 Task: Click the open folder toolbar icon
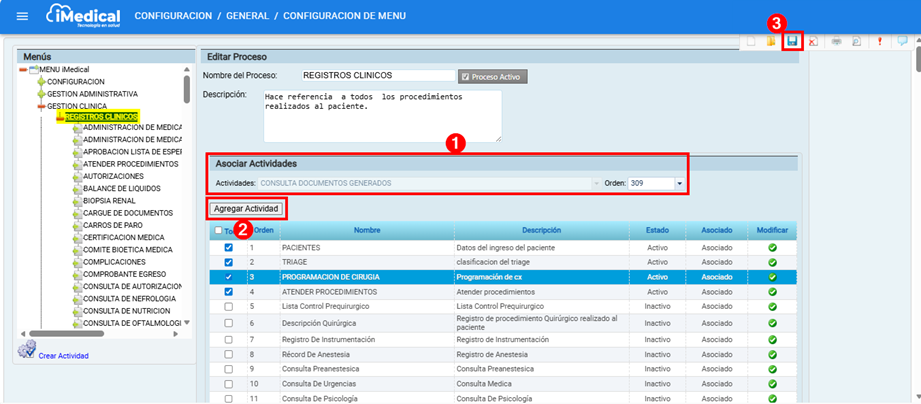[770, 41]
